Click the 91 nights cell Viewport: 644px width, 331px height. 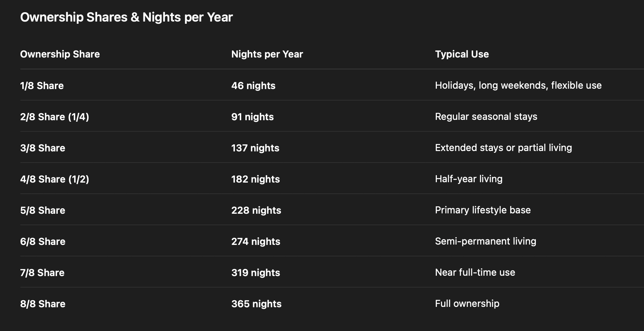tap(252, 117)
